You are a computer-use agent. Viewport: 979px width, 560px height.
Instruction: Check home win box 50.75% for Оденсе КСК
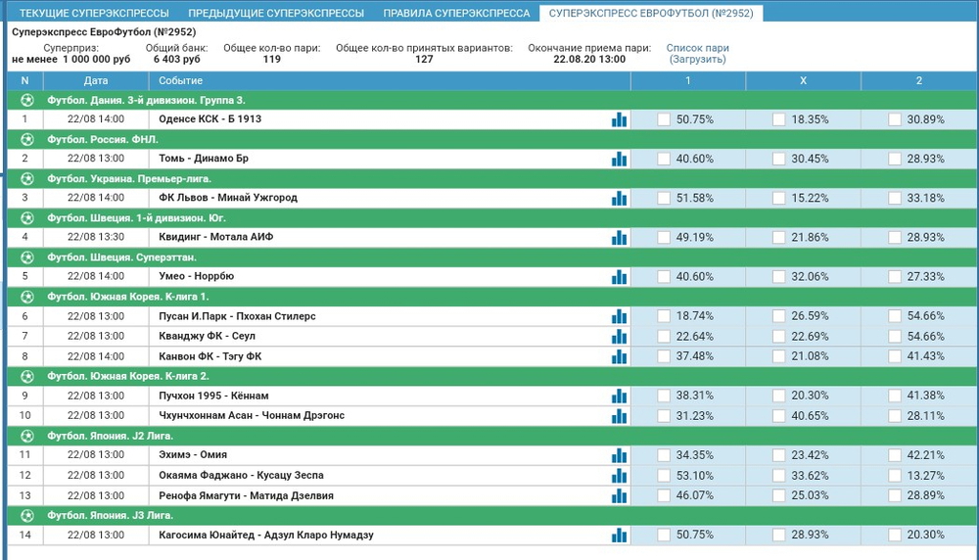(x=664, y=119)
